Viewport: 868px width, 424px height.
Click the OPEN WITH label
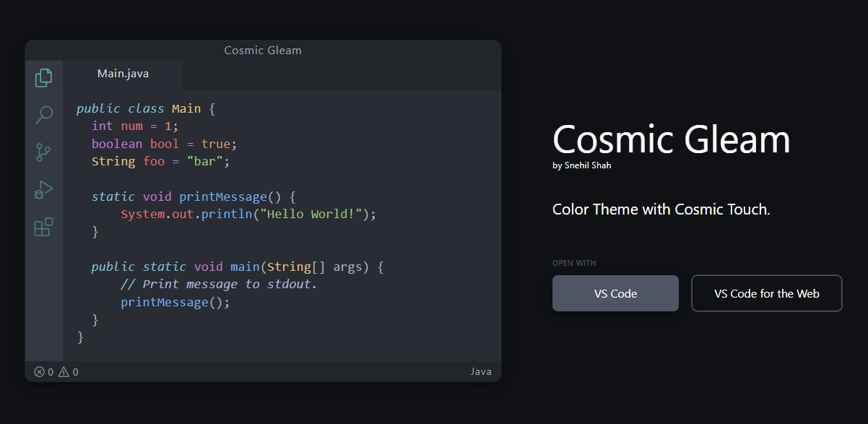(x=574, y=264)
